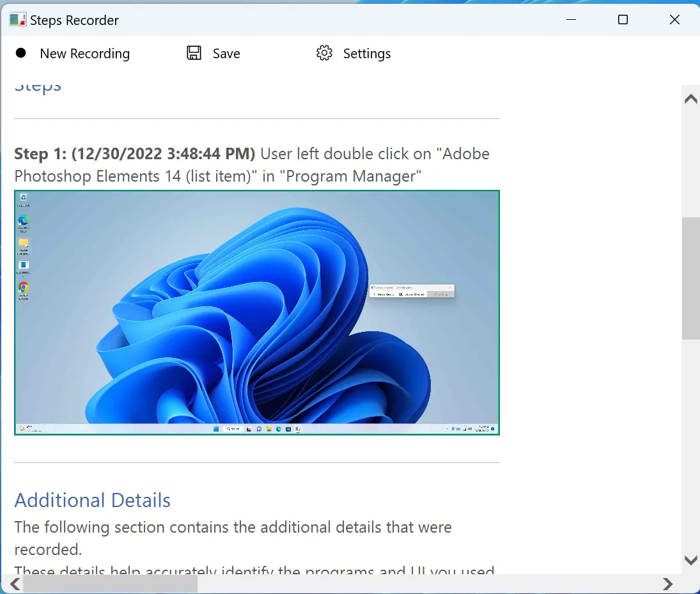Screen dimensions: 700x594
Task: Click the Search box on the captured taskbar
Action: 235,429
